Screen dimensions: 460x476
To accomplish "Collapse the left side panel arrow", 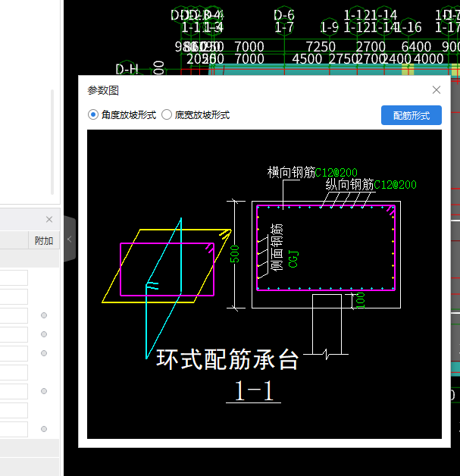I will [69, 240].
